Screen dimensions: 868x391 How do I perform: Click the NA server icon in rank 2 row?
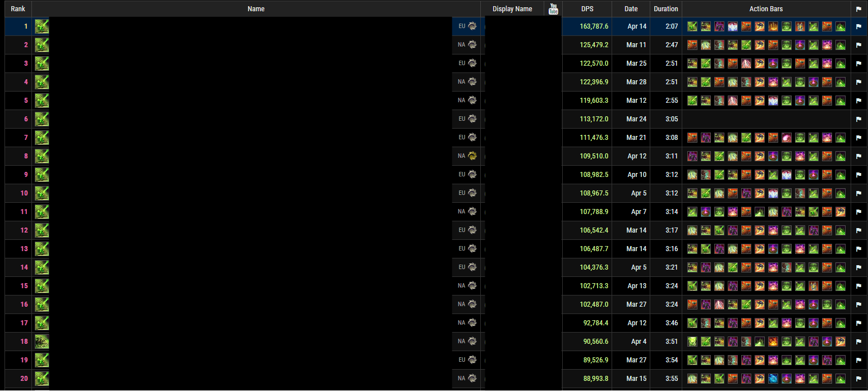472,44
